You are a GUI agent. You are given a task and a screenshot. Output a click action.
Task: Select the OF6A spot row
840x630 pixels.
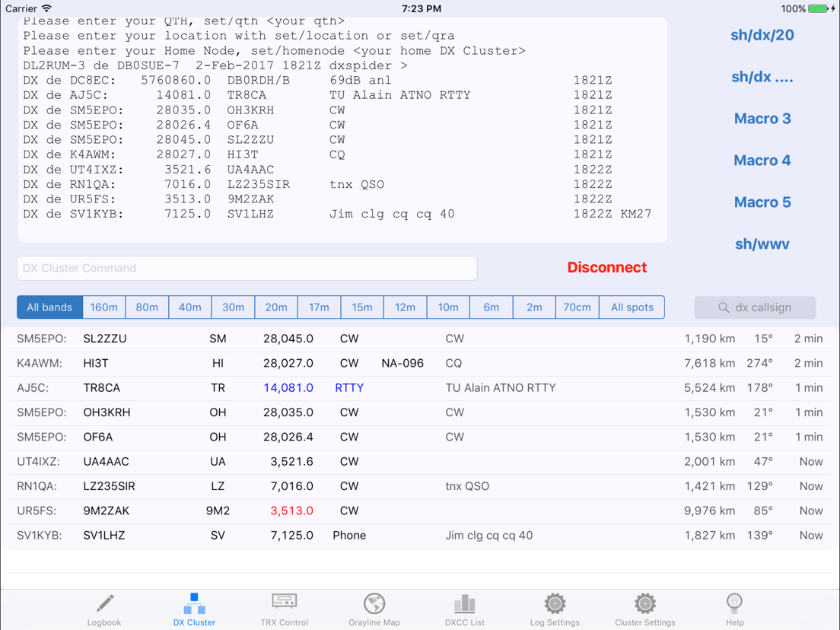tap(420, 437)
